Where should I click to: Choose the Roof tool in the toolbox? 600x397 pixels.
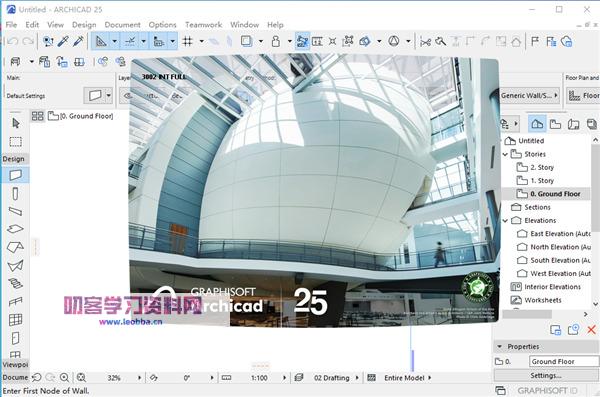click(15, 247)
